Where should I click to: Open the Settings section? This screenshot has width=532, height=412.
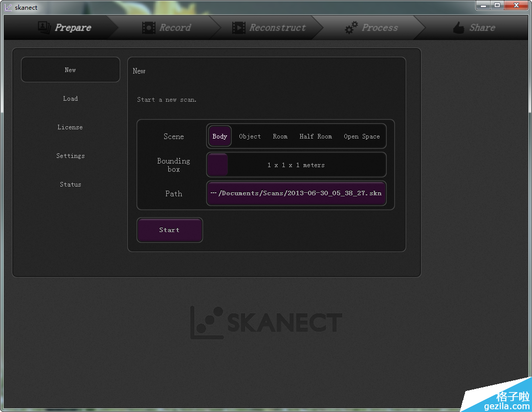tap(71, 156)
